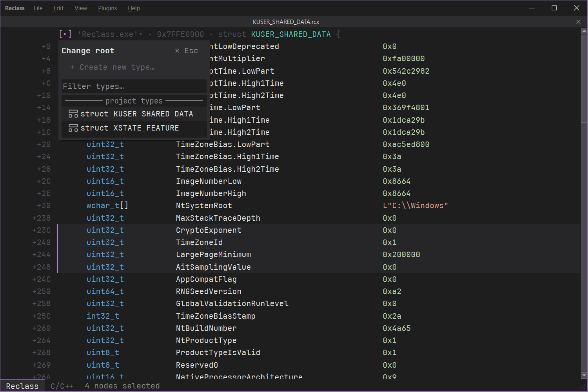The image size is (588, 392).
Task: Click the value 0xa2 of RNGSeedVersion
Action: (x=392, y=291)
